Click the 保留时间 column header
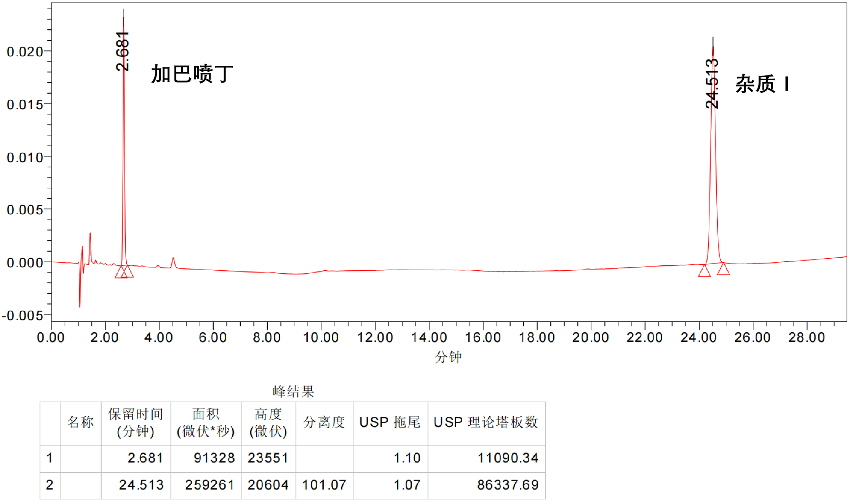 136,423
